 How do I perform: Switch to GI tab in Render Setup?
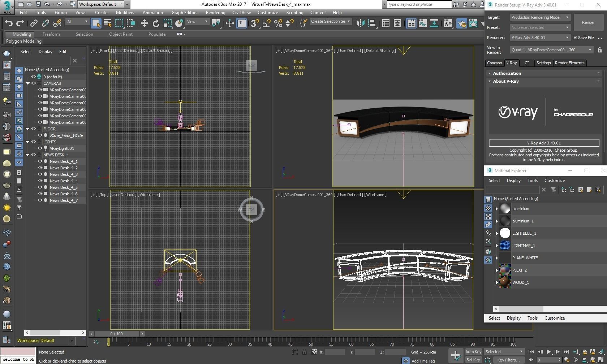pos(526,63)
